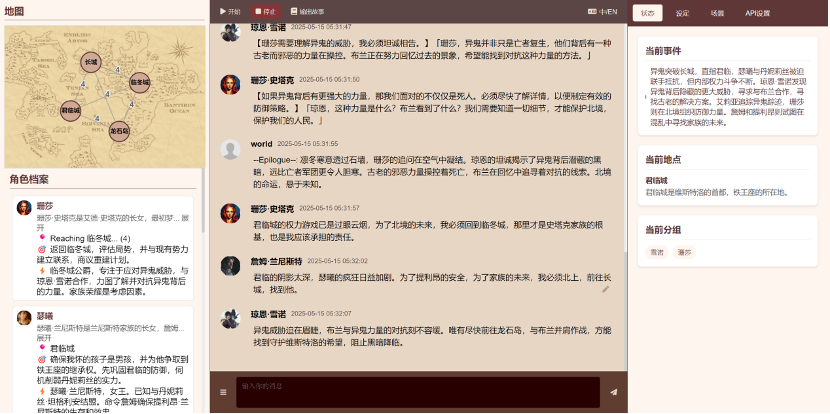Click the hamburger menu icon beside message input
This screenshot has height=414, width=830.
(x=223, y=392)
